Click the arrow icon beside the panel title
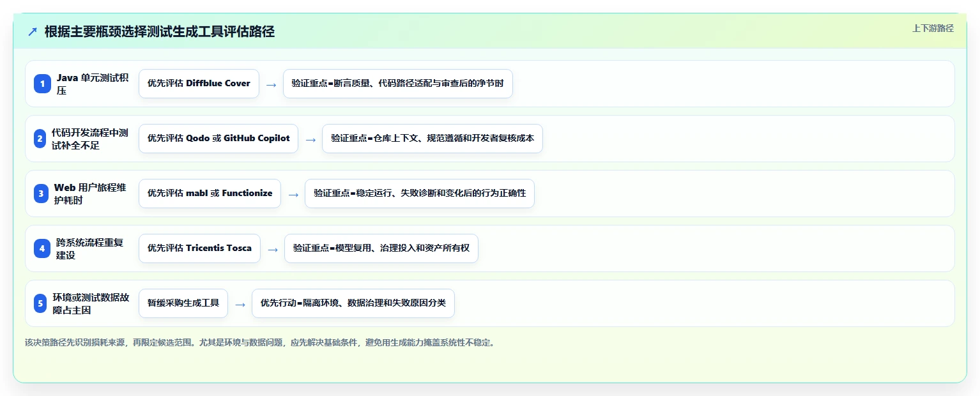980x396 pixels. (33, 32)
